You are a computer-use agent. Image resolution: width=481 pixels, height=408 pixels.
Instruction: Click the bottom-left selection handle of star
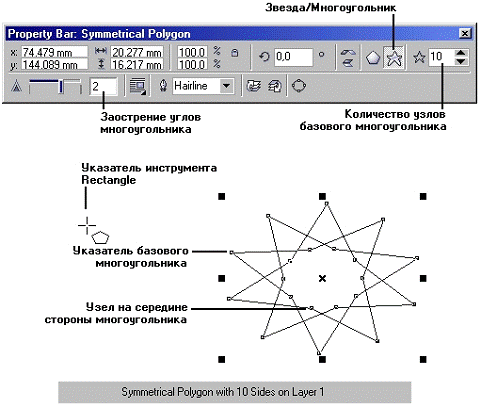point(222,359)
